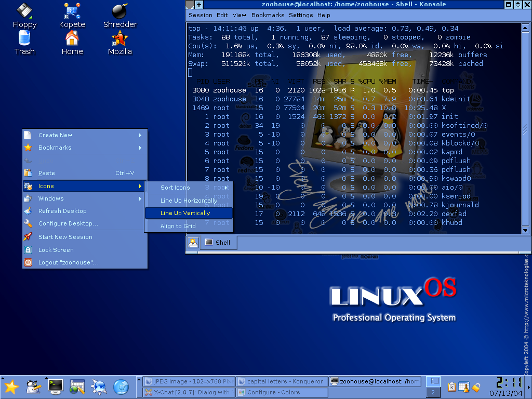Click the new session icon beside Shell tab
The height and width of the screenshot is (399, 532).
pyautogui.click(x=193, y=243)
